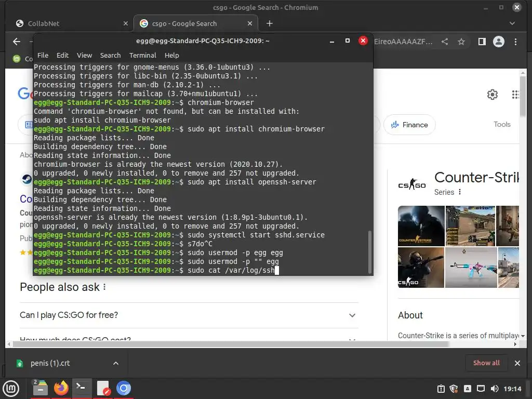
Task: Switch to the terminal taskbar icon
Action: 82,388
